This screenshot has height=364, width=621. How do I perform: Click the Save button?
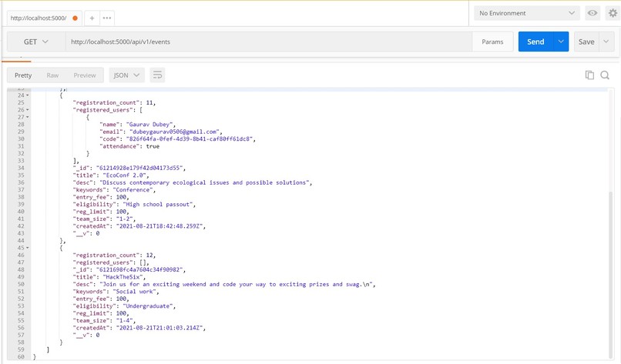pos(586,42)
